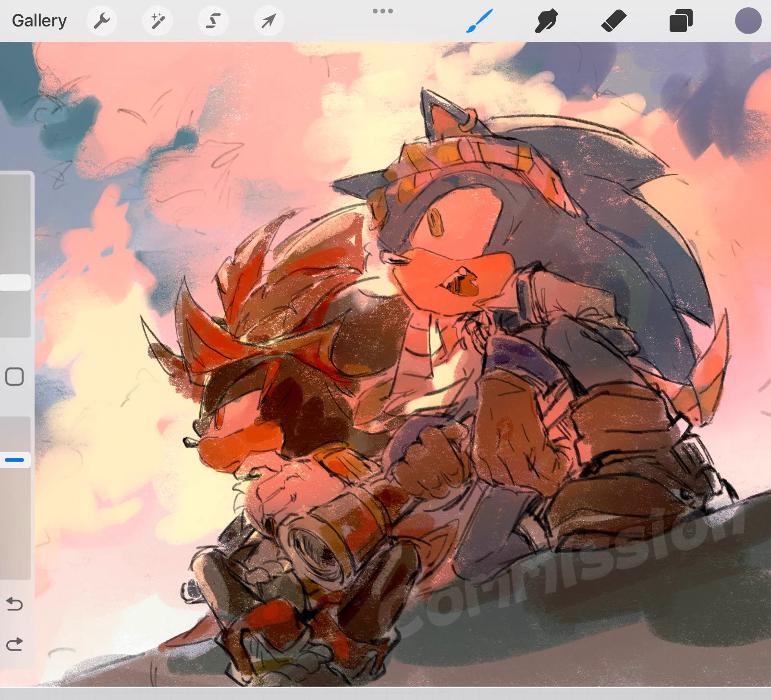This screenshot has height=700, width=771.
Task: Tap the three-dot menu at top
Action: point(383,11)
